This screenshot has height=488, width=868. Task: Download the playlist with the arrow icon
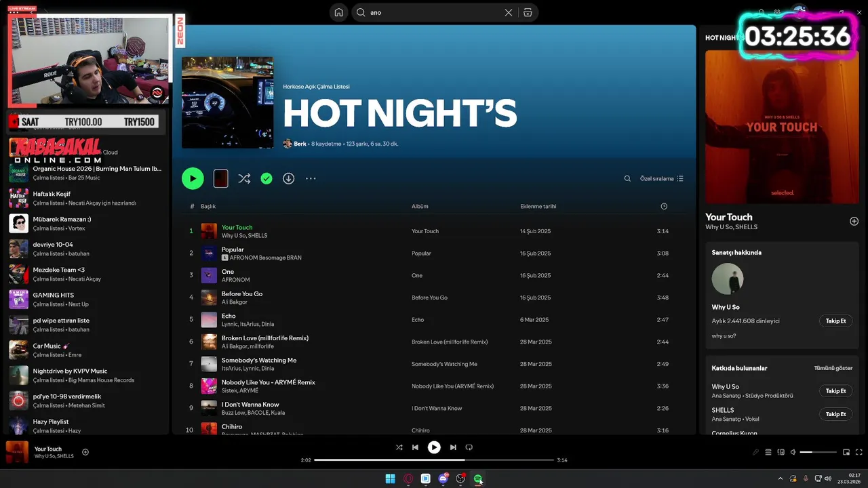point(288,178)
